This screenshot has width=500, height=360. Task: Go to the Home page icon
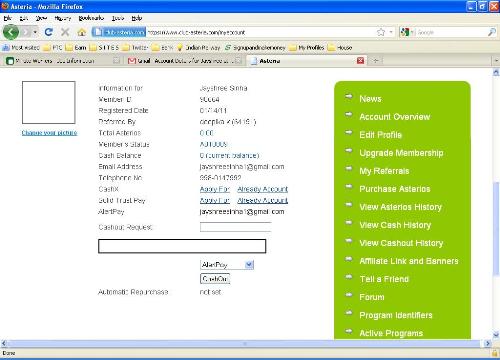[82, 32]
